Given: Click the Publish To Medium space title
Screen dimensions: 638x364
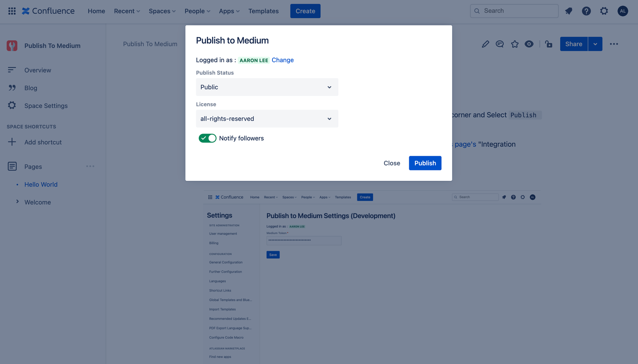Looking at the screenshot, I should [52, 46].
